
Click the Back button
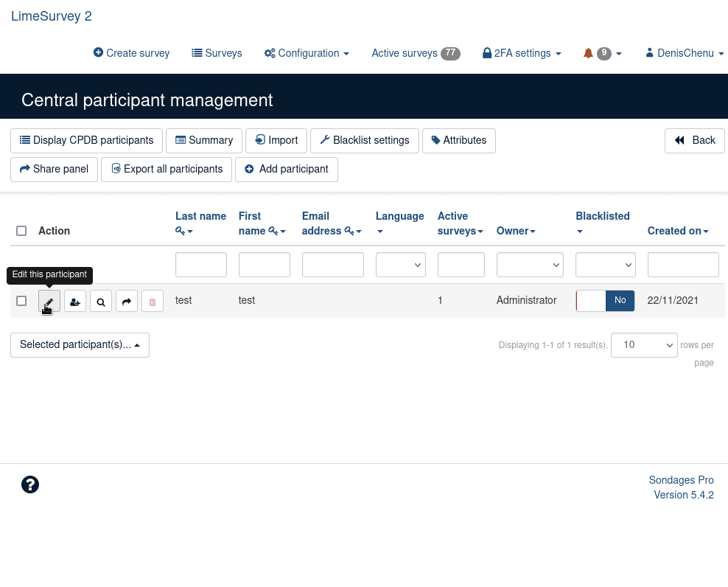[x=694, y=141]
